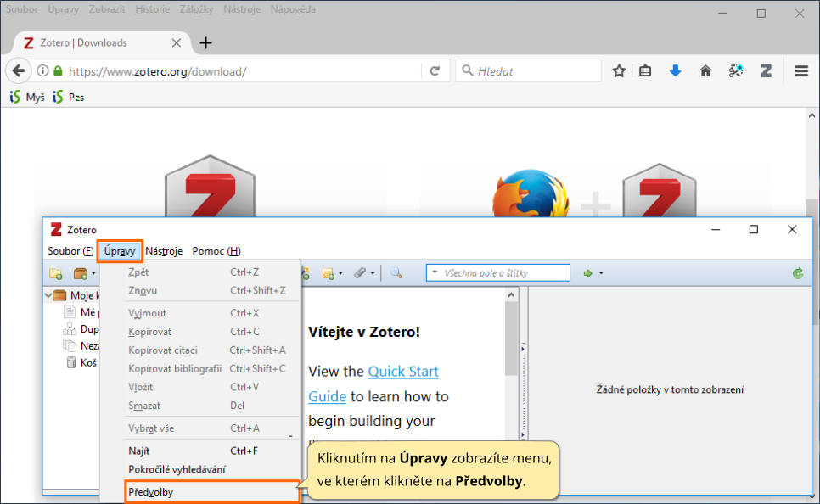
Task: Open the search mode dropdown in Zotero search box
Action: 435,272
